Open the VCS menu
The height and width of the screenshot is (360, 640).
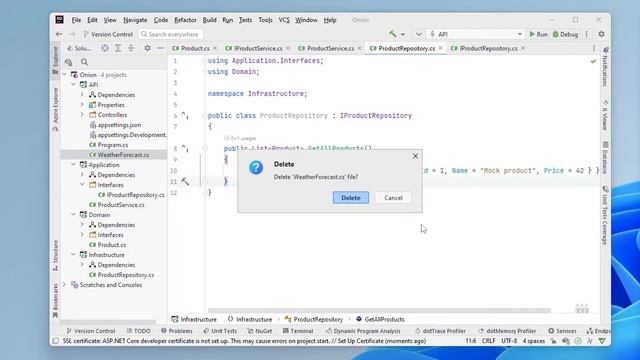284,20
